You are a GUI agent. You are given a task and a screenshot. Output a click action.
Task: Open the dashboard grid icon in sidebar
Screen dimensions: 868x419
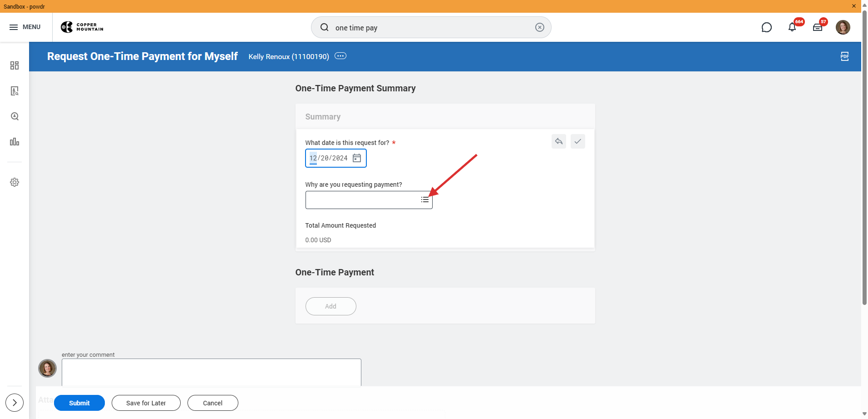(15, 65)
